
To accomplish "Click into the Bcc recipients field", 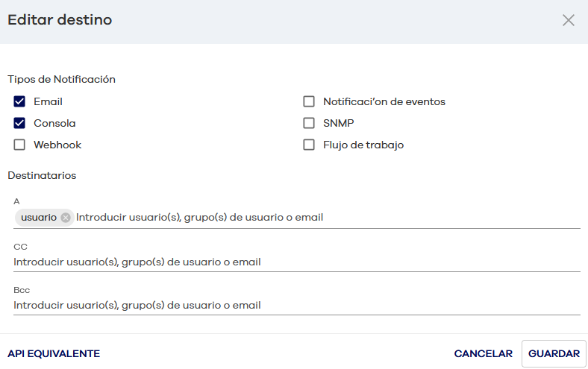I will pos(297,305).
